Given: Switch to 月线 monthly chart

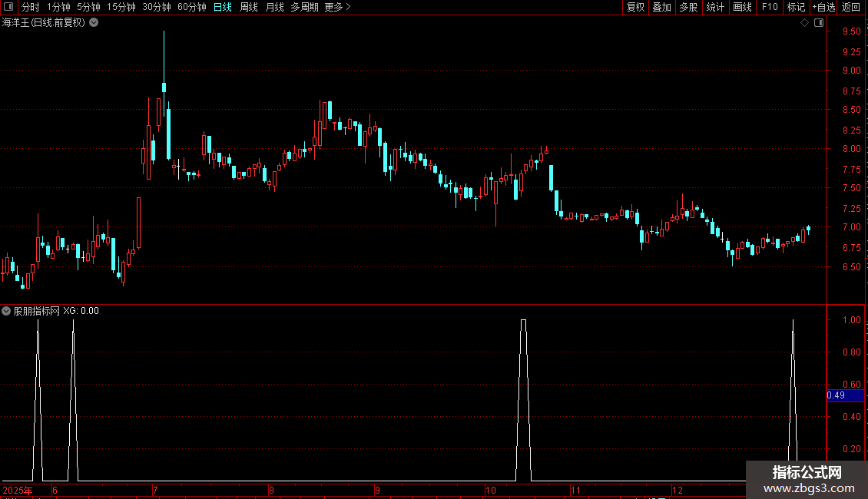Looking at the screenshot, I should 274,7.
